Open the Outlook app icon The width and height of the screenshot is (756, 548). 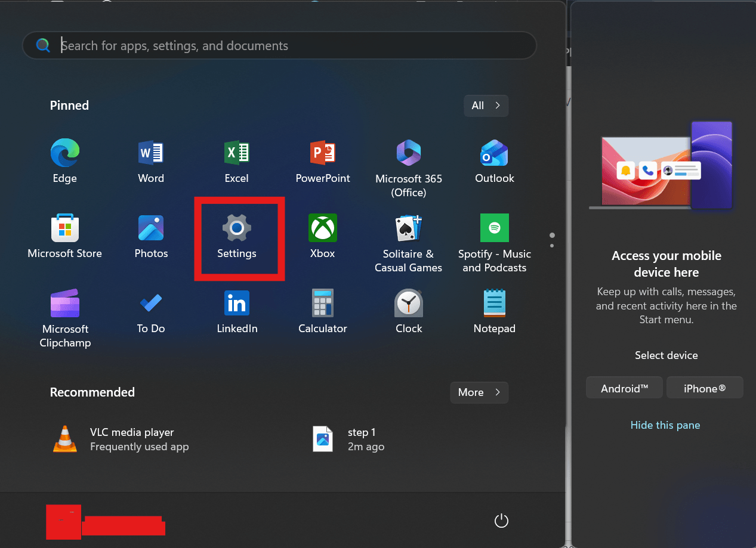494,153
